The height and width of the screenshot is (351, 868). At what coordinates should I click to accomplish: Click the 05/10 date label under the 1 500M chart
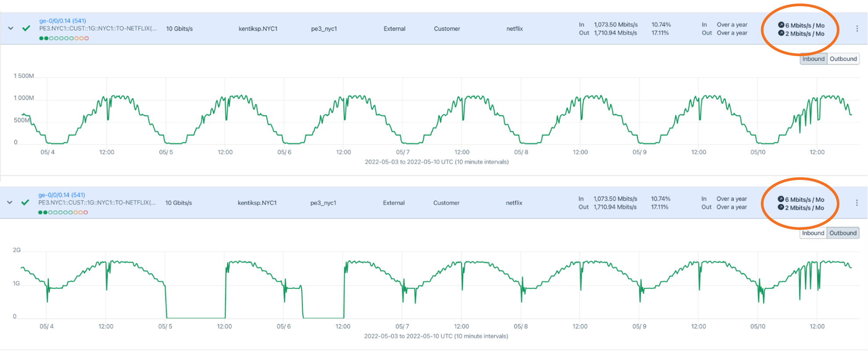click(x=758, y=152)
